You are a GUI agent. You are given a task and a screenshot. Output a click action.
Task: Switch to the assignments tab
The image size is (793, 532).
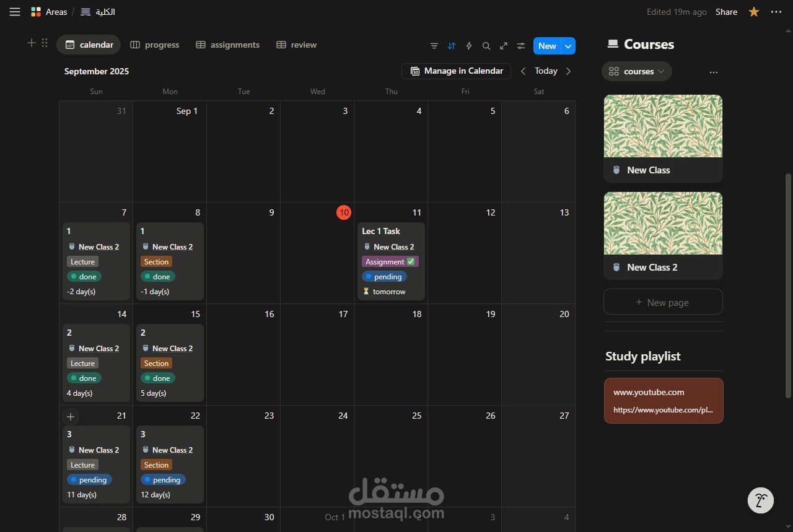(x=227, y=45)
